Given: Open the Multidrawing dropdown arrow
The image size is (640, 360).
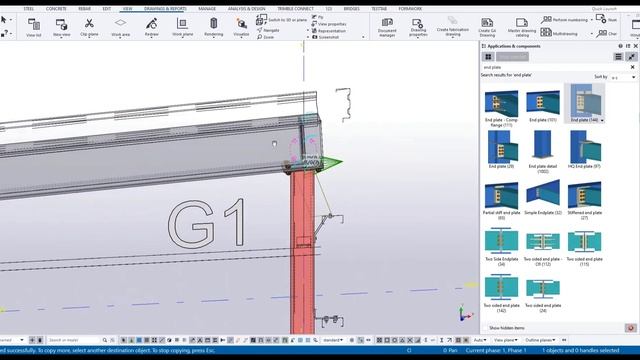Looking at the screenshot, I should (592, 33).
